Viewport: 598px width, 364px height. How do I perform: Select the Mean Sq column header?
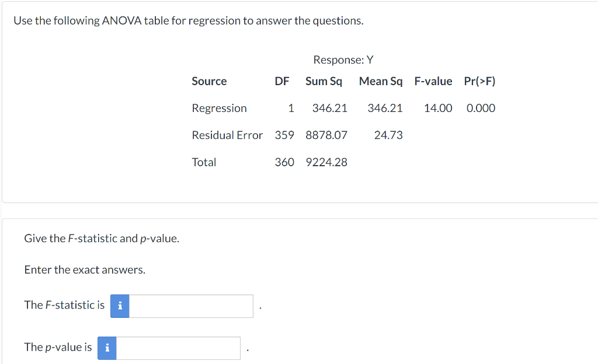(x=381, y=81)
